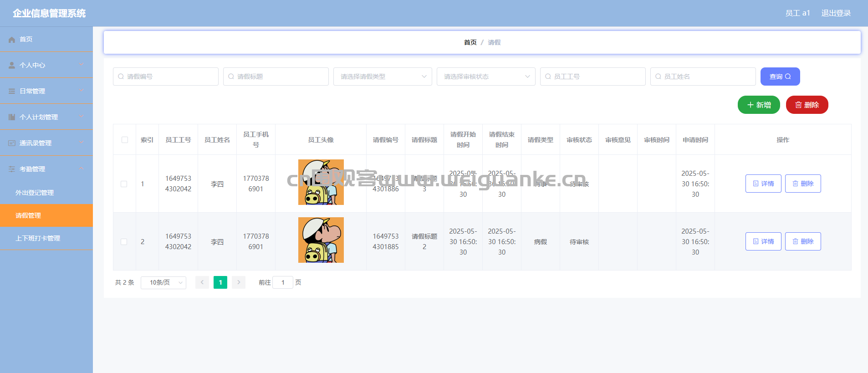Click 删除 for leave 请假标题2

(803, 241)
